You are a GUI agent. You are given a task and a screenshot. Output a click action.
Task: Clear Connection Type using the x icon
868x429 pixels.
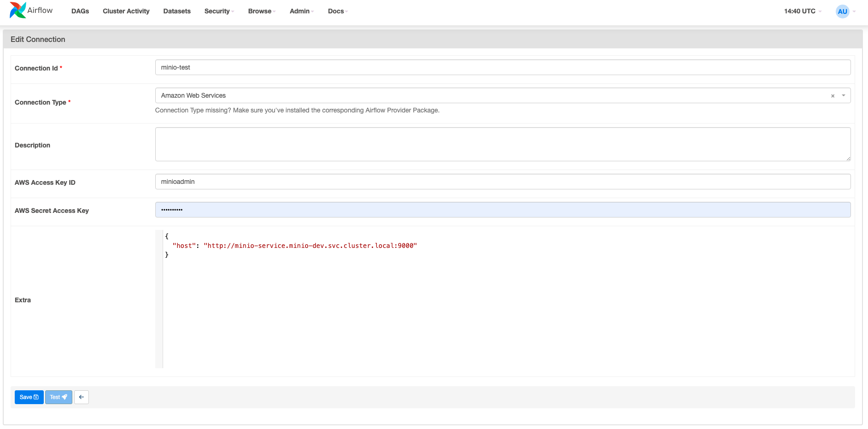click(x=833, y=96)
